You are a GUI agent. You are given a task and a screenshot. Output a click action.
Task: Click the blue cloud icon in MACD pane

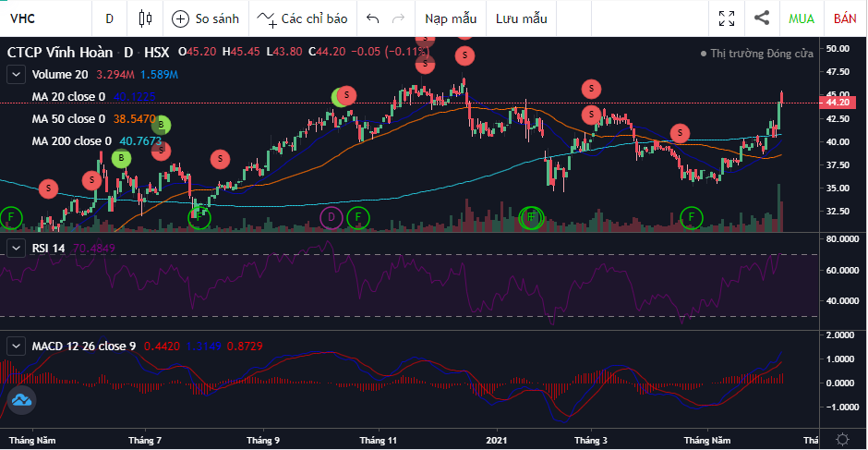pos(21,400)
